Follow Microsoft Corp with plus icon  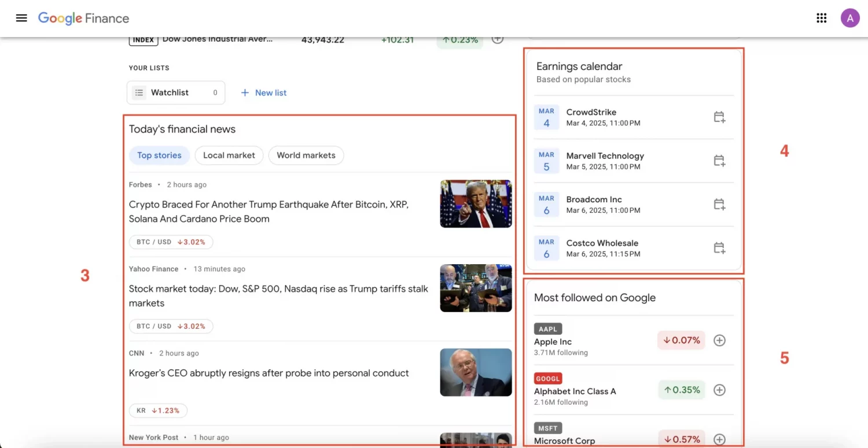(x=719, y=439)
